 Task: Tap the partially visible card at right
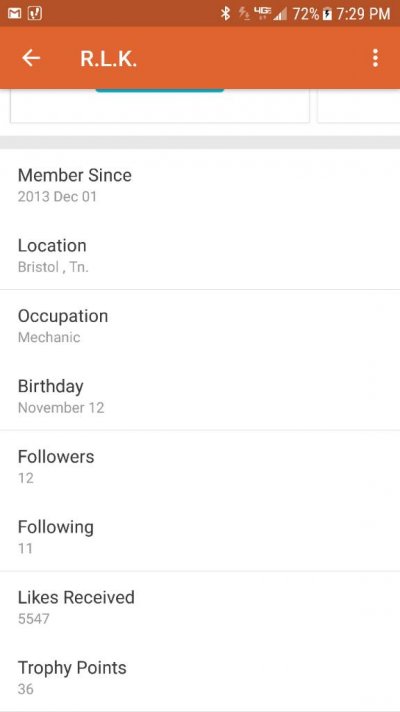(359, 106)
